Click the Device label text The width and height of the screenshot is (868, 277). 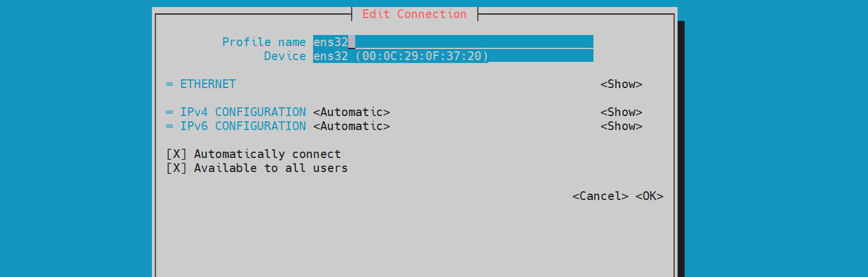point(284,56)
